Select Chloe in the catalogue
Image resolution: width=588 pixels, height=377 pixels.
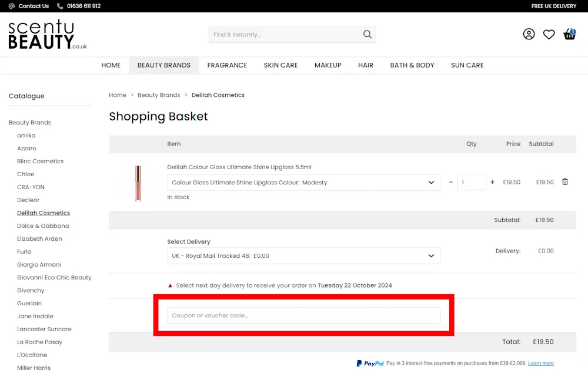coord(25,174)
